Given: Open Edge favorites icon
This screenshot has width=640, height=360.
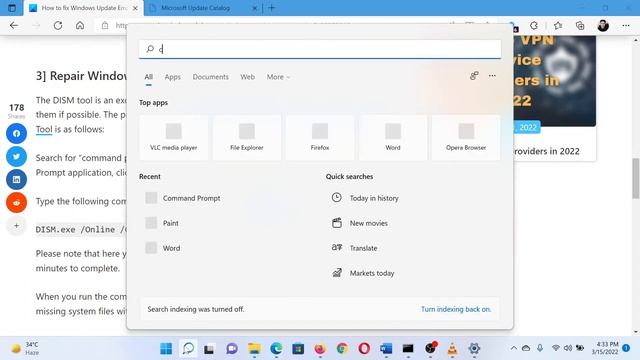Looking at the screenshot, I should point(558,25).
